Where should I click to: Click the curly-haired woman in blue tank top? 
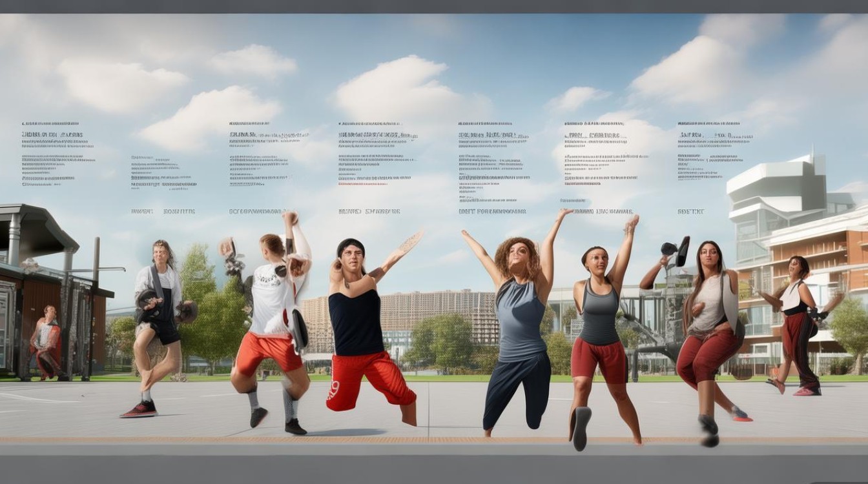520,323
